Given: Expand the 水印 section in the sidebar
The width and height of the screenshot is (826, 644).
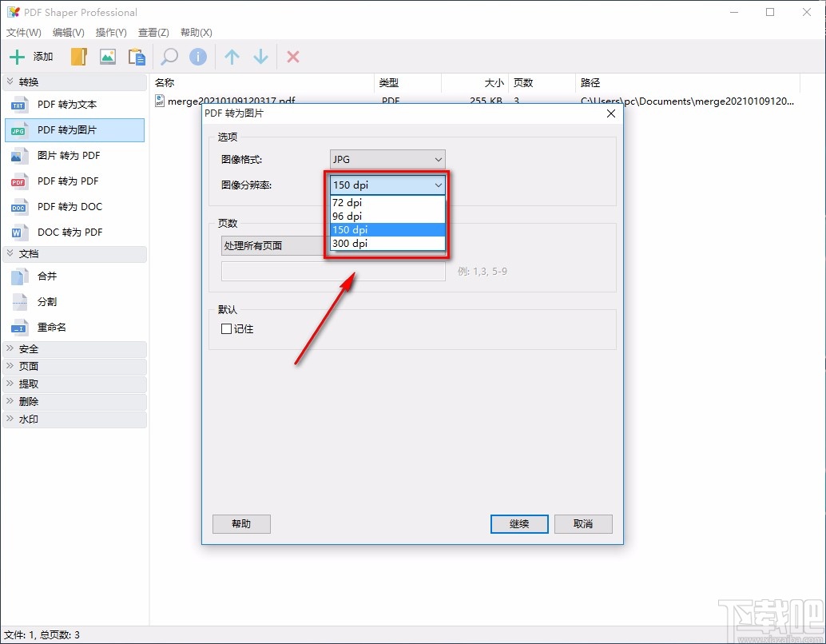Looking at the screenshot, I should coord(29,419).
